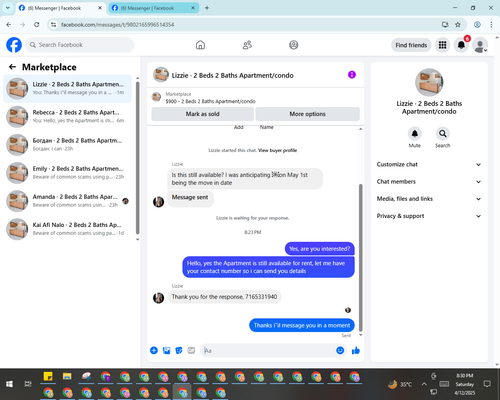Click the conversation list scrollbar
Image resolution: width=500 pixels, height=400 pixels.
[x=138, y=157]
